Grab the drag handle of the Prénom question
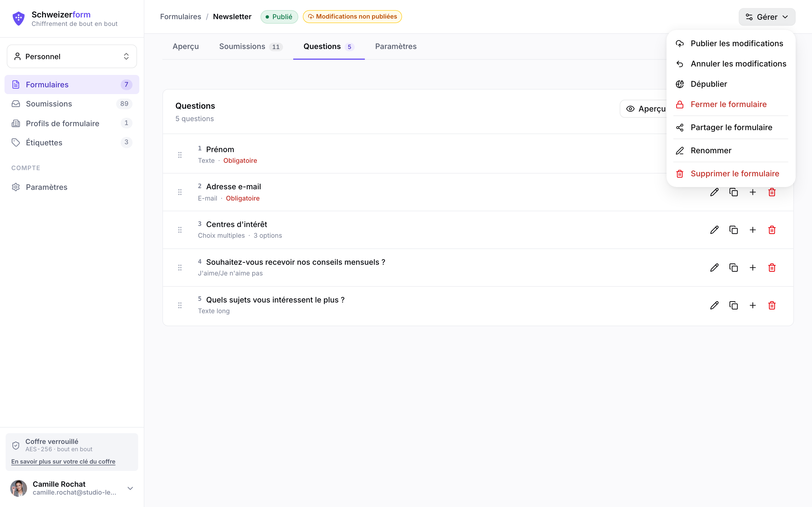The image size is (812, 507). coord(180,155)
